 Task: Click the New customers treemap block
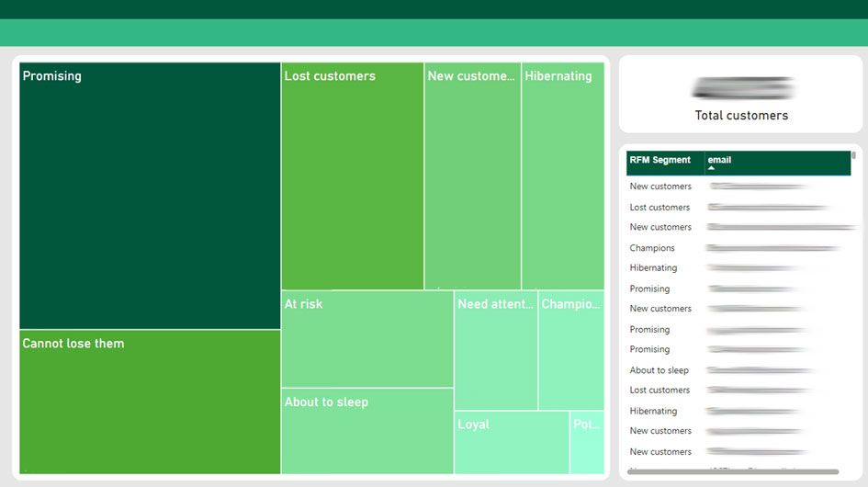(x=472, y=176)
